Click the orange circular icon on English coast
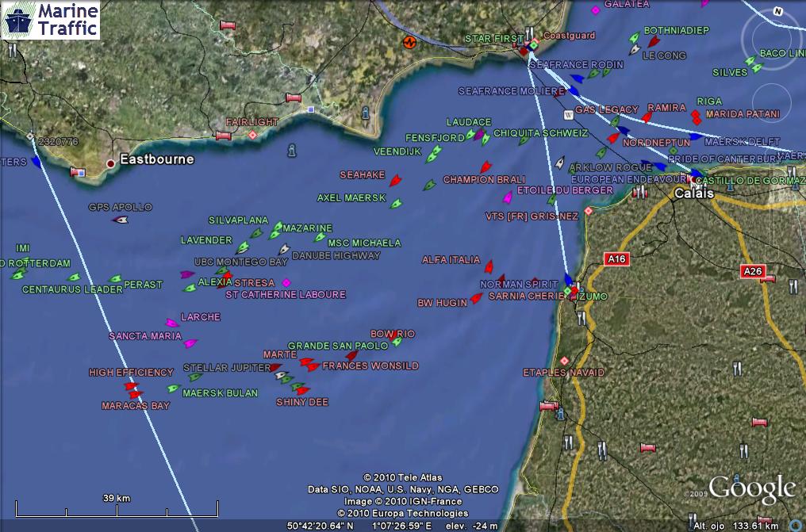806x532 pixels. 409,42
